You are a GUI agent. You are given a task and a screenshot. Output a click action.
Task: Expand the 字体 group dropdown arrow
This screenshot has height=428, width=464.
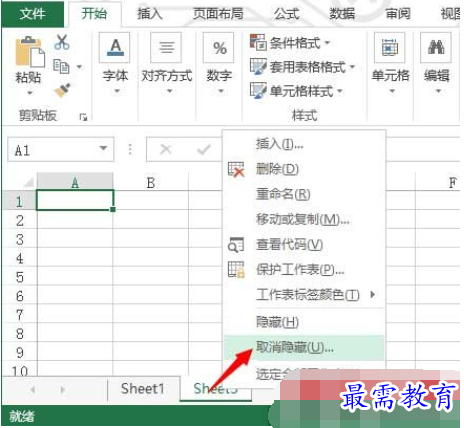click(117, 91)
